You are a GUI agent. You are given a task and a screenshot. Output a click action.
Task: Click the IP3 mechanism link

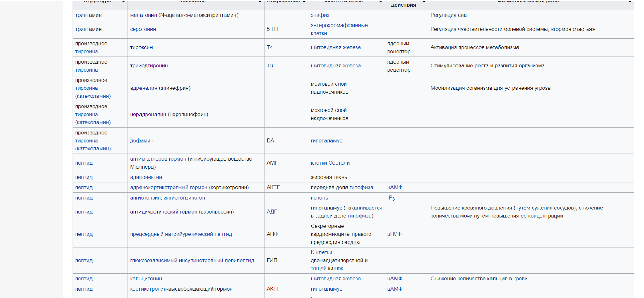[x=391, y=198]
